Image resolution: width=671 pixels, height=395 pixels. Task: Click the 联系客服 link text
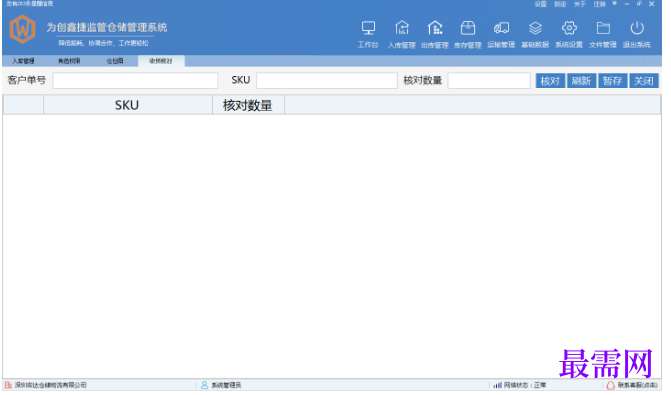click(638, 385)
